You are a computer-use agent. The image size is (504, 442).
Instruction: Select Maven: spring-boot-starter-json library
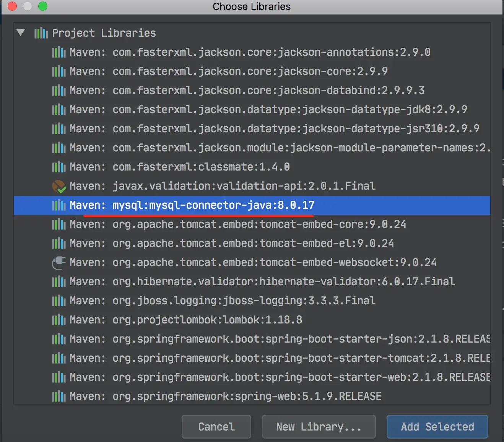[x=252, y=339]
